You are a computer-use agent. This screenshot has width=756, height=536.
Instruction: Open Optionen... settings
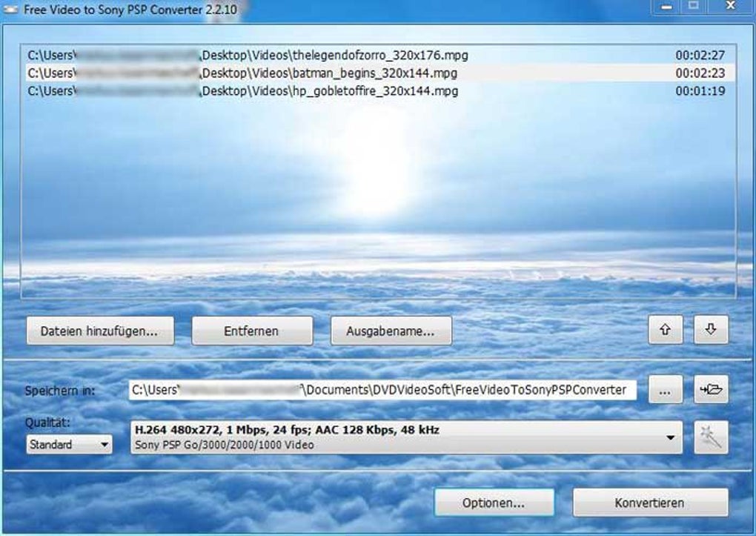(494, 503)
